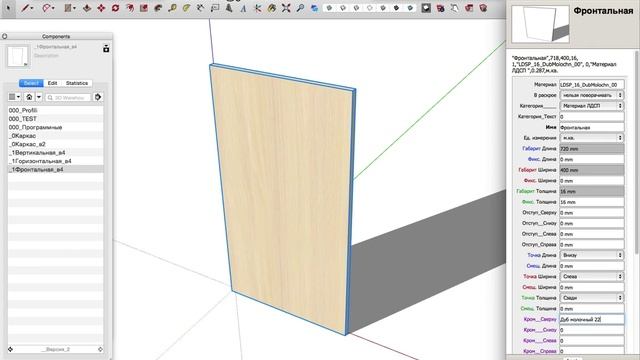This screenshot has width=640, height=360.
Task: Choose the Axes tool
Action: tap(257, 8)
